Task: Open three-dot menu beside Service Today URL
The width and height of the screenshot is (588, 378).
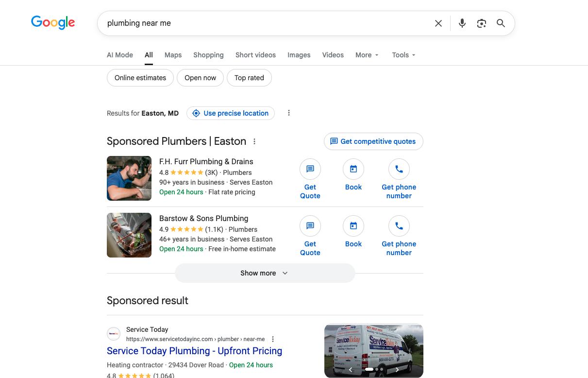Action: (273, 339)
